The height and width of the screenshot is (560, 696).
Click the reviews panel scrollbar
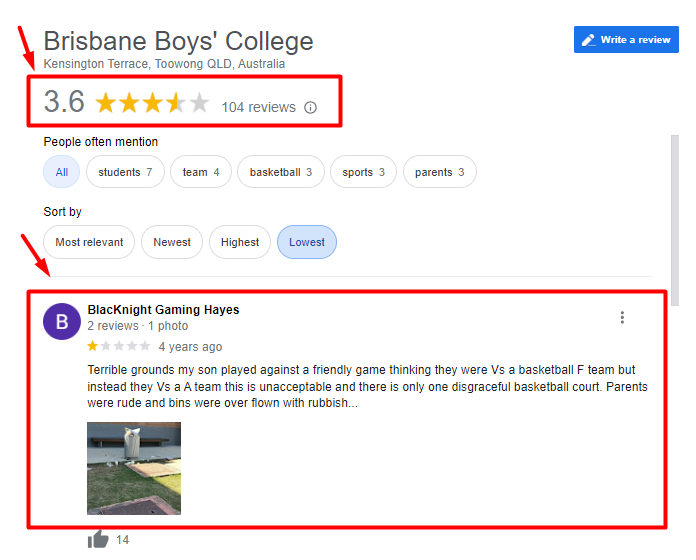[675, 220]
